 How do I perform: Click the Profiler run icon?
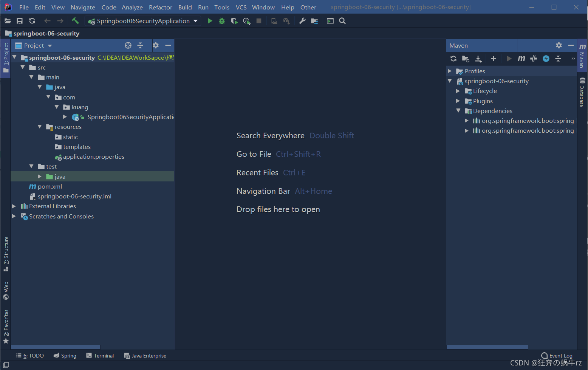pyautogui.click(x=247, y=21)
